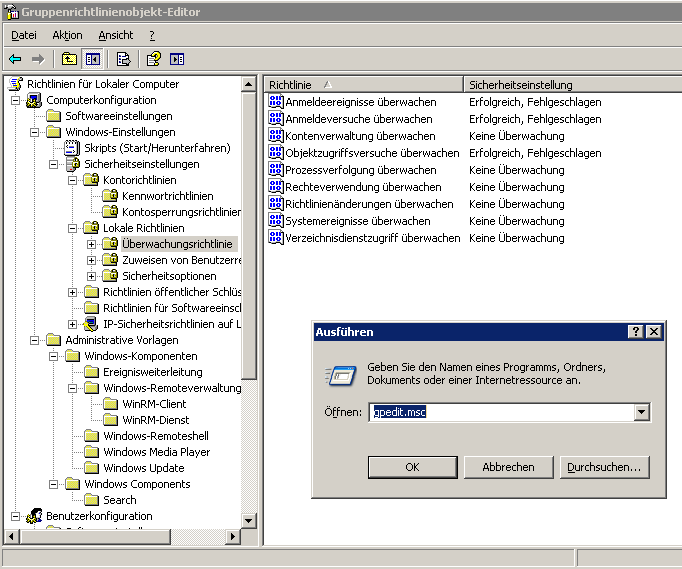Screen dimensions: 682x569
Task: Select the WinRM-Dienst tree item
Action: 156,420
